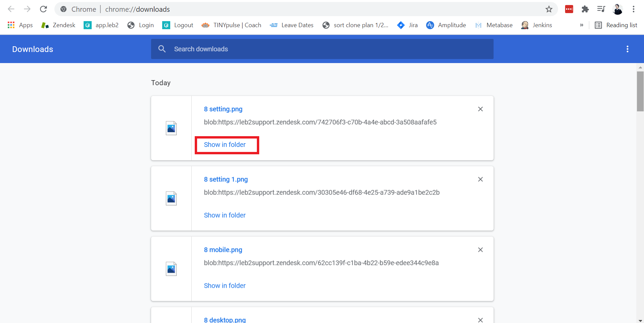Open the Chrome three-dot main menu
Viewport: 644px width, 323px height.
[x=634, y=9]
